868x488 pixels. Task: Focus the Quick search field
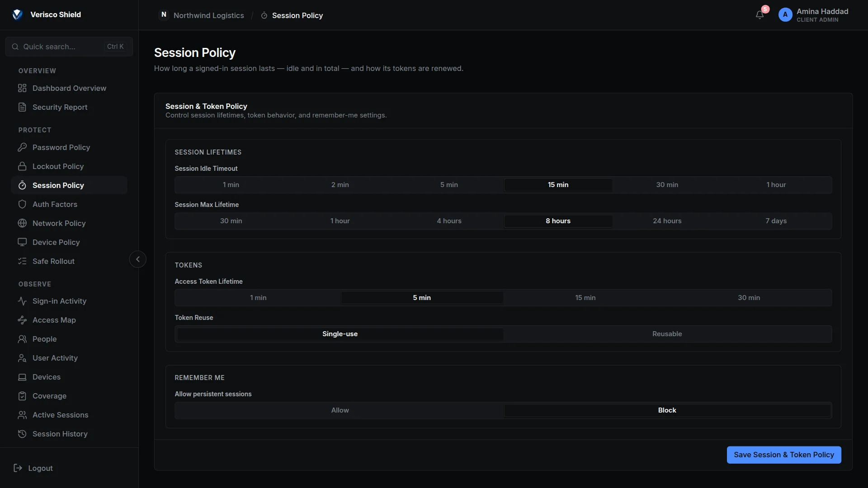click(x=69, y=47)
